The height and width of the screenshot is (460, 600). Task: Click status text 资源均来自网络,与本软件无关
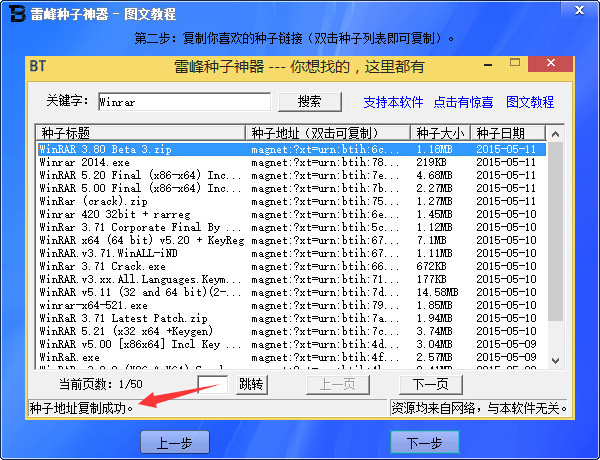[479, 408]
